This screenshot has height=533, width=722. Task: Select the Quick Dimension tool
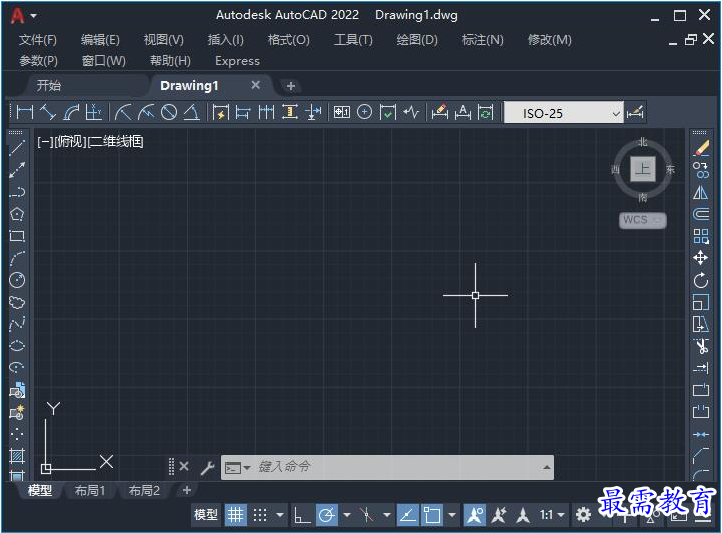click(221, 112)
